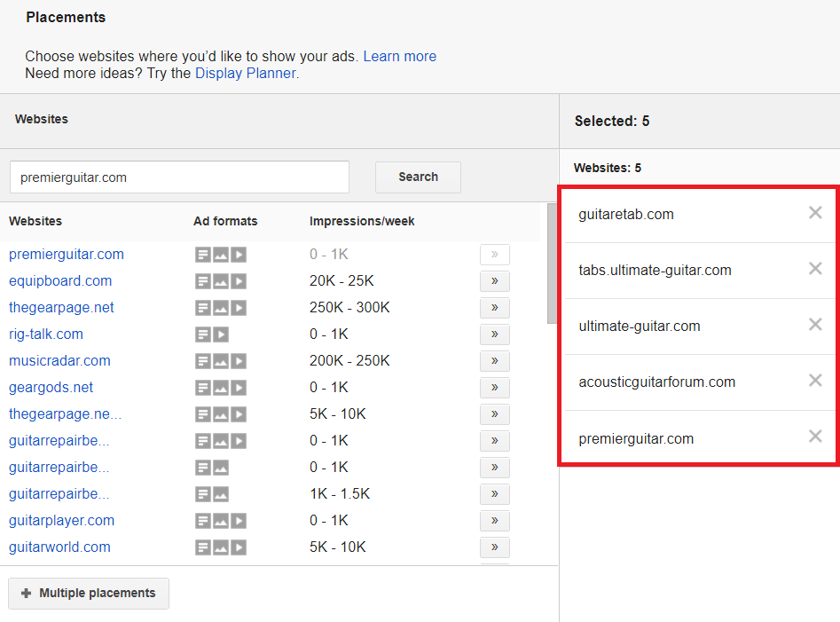Click image ad format icon for musicradar.com
The width and height of the screenshot is (840, 622).
tap(221, 361)
